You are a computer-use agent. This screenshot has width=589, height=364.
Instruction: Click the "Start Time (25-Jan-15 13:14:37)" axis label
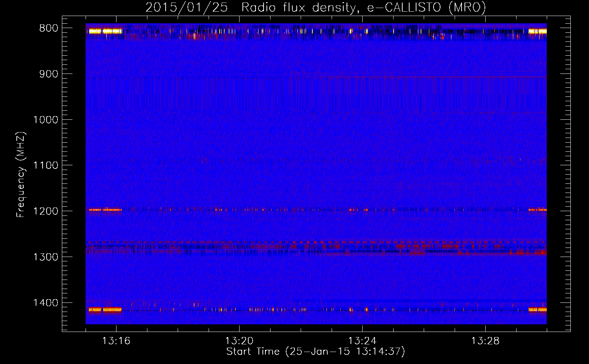(x=316, y=352)
